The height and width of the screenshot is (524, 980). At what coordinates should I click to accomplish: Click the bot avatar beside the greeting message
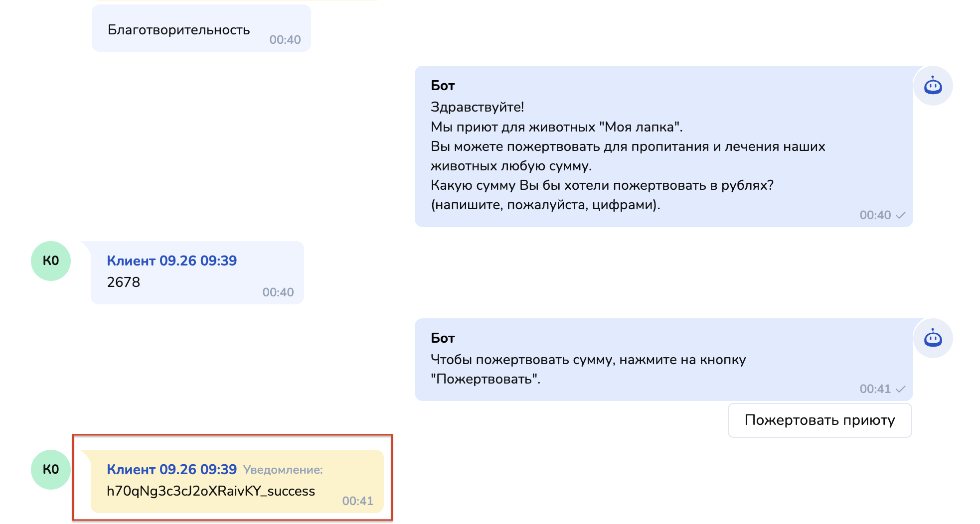(x=933, y=86)
